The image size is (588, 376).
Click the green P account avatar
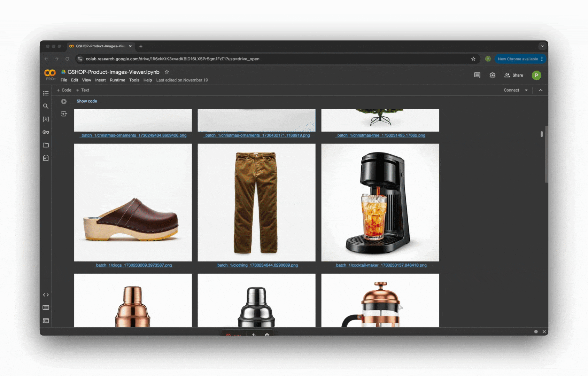pyautogui.click(x=536, y=75)
